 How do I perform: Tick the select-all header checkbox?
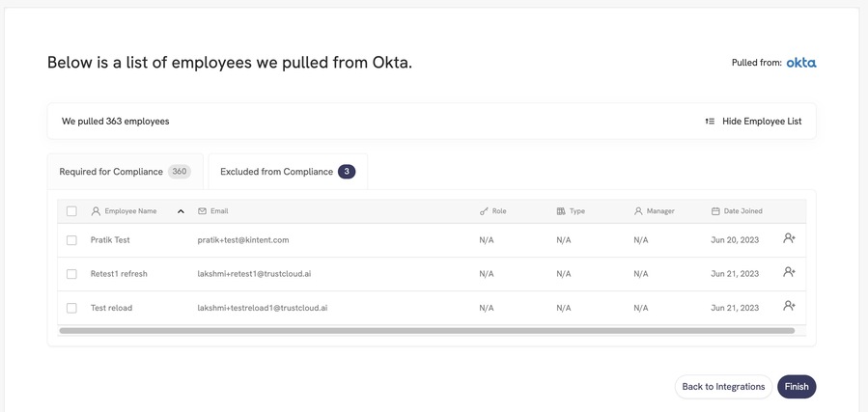point(71,211)
